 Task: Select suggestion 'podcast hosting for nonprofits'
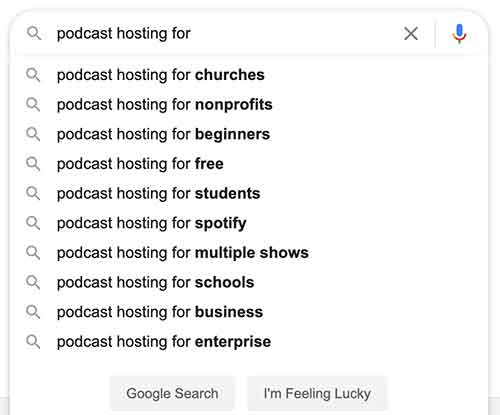[248, 104]
